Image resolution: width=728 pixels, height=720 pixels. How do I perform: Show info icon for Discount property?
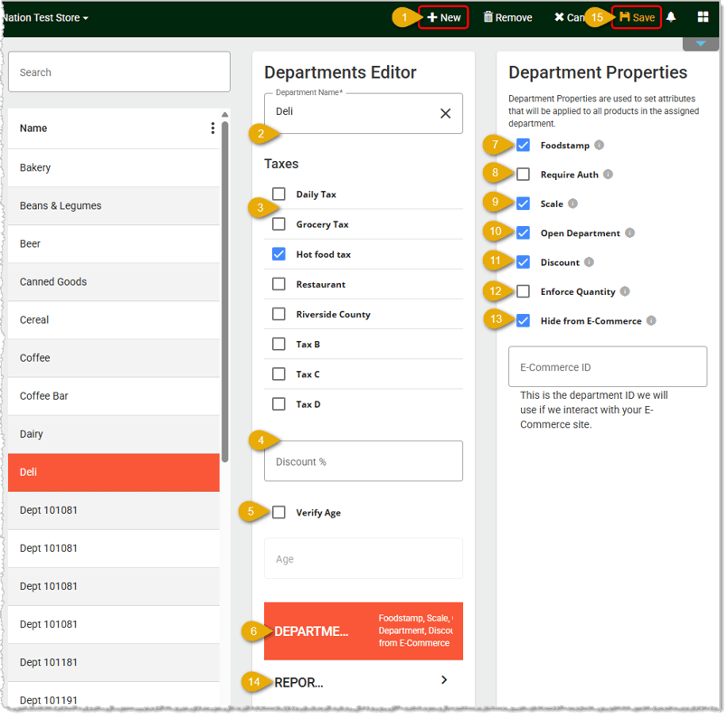point(589,262)
